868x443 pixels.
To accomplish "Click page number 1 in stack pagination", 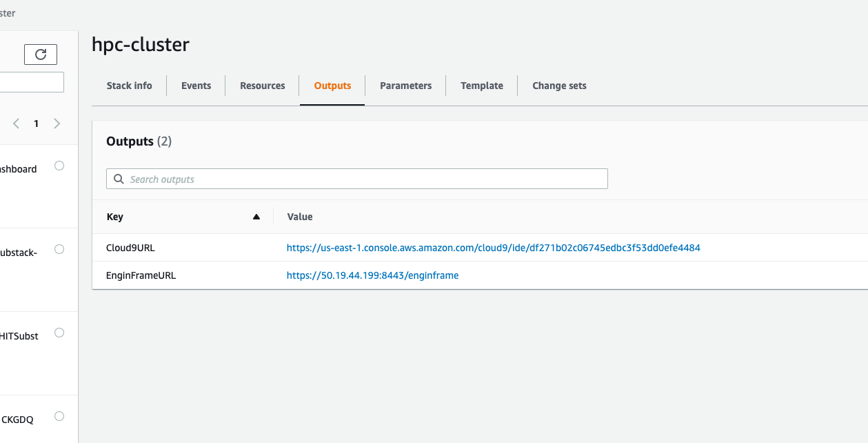I will coord(37,124).
